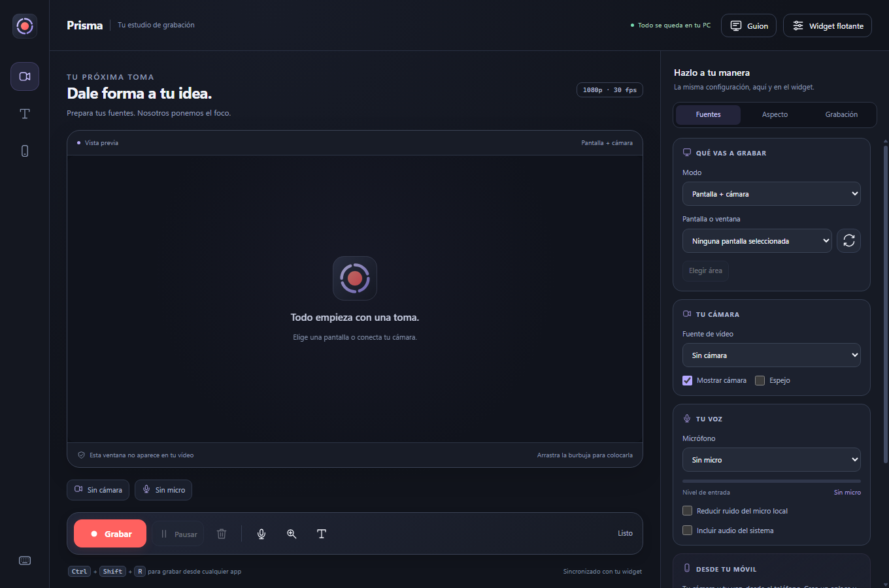Click the Prisma logo in the sidebar
Screen dimensions: 889x588
[25, 26]
